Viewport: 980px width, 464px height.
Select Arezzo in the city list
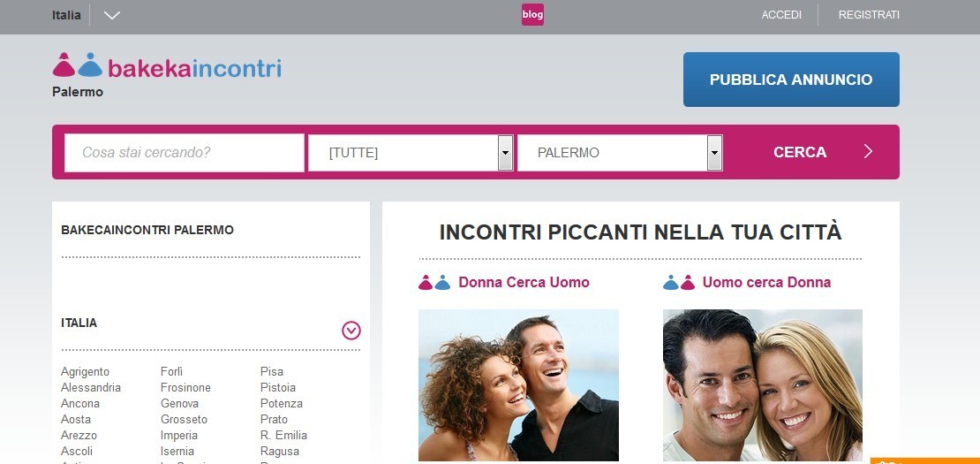pos(79,435)
